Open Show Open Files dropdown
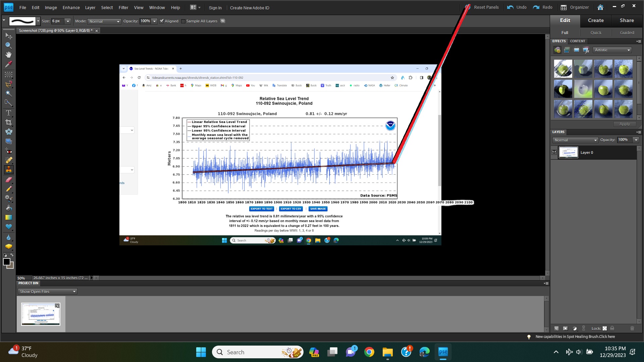Image resolution: width=644 pixels, height=362 pixels. [x=47, y=292]
